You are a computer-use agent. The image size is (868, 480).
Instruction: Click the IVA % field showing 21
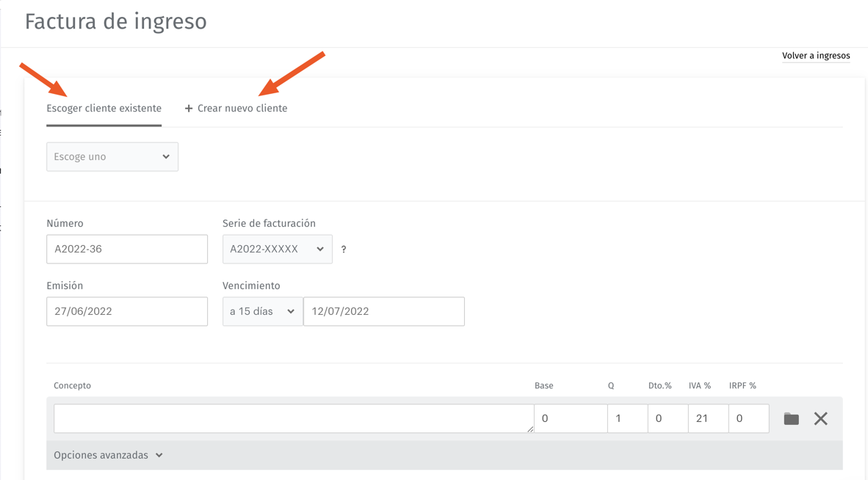(708, 418)
